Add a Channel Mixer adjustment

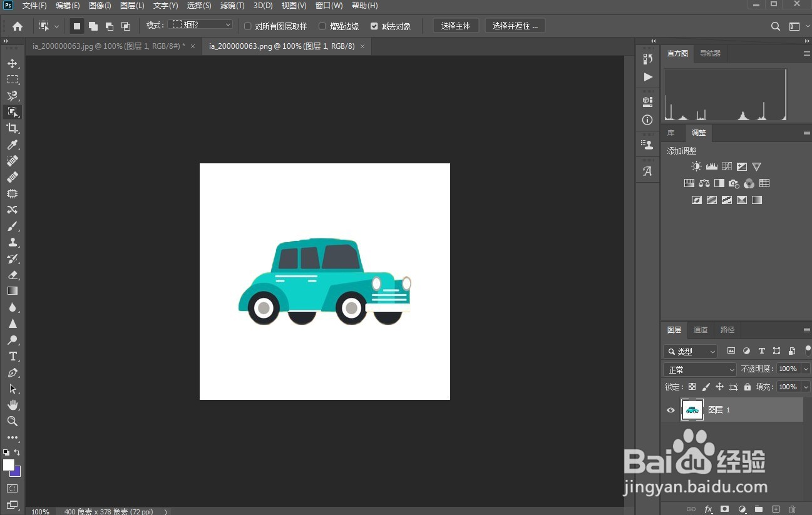749,183
